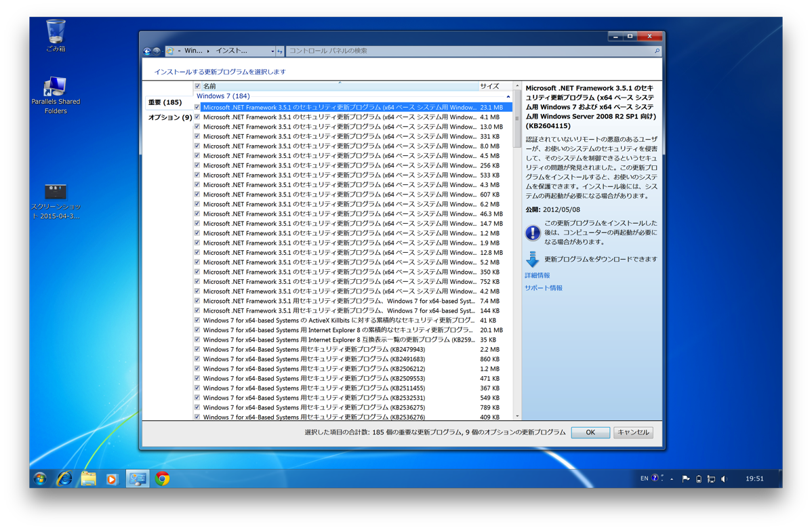Click the refresh icon beside the address bar
Screen dimensions: 812x530
[280, 51]
